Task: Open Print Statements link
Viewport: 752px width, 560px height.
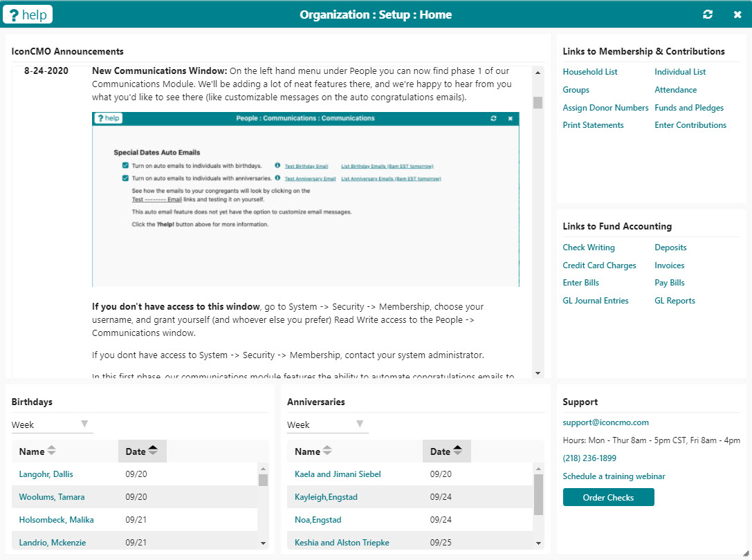Action: [594, 125]
